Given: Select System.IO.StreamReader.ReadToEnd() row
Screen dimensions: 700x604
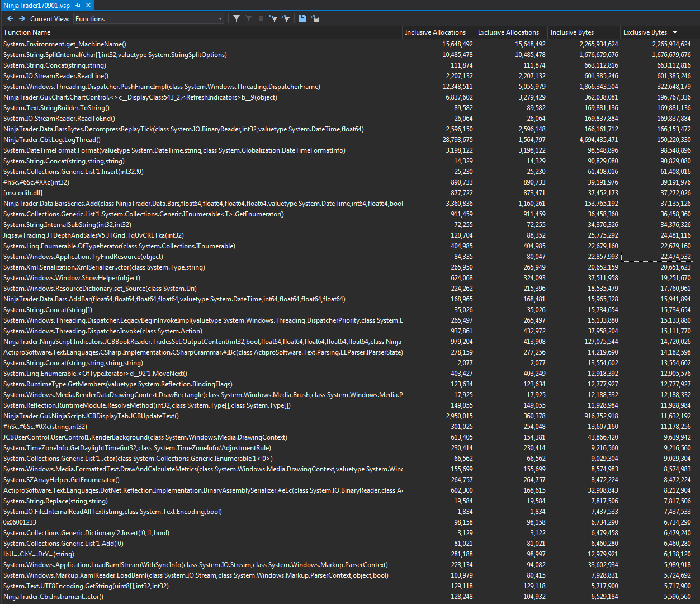Looking at the screenshot, I should pos(347,119).
